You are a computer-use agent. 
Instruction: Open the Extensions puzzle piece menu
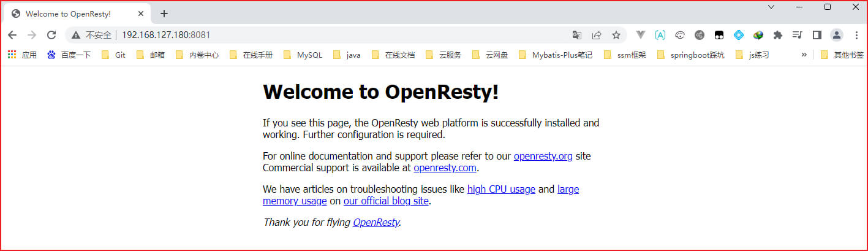click(778, 35)
